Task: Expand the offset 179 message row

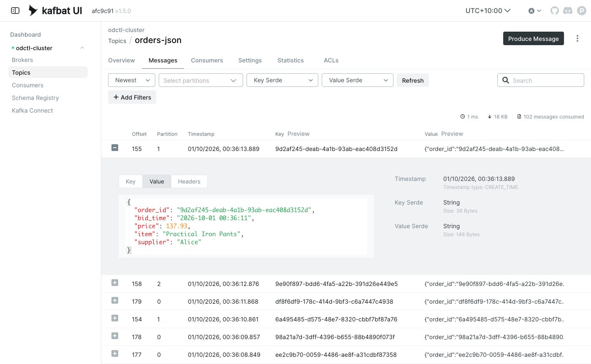Action: [x=115, y=300]
